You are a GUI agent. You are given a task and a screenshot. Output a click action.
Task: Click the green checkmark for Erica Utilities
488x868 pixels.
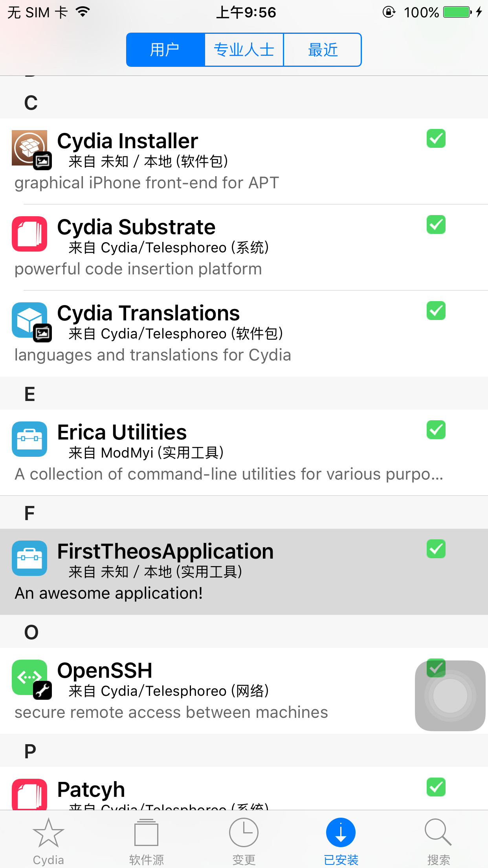436,430
